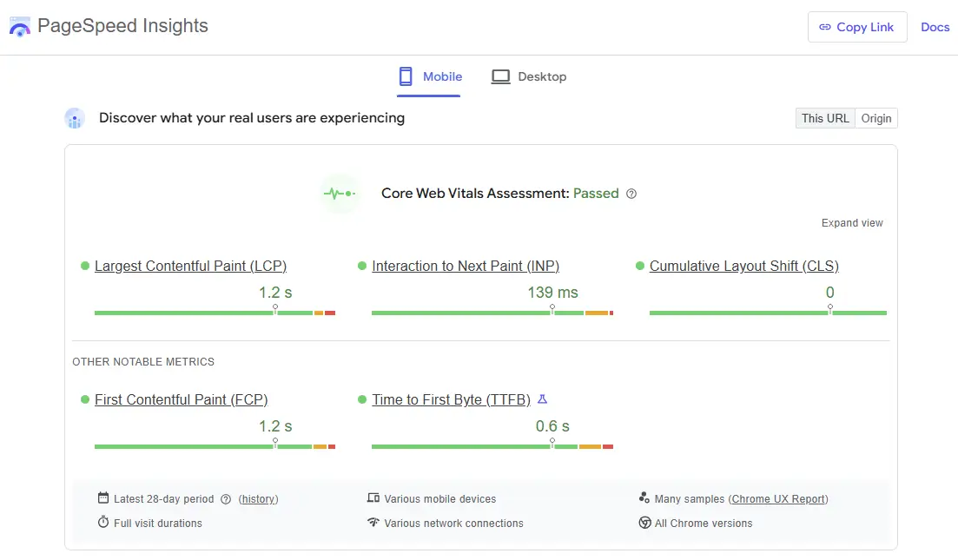
Task: Click the link chain icon in Copy Link
Action: click(x=825, y=27)
